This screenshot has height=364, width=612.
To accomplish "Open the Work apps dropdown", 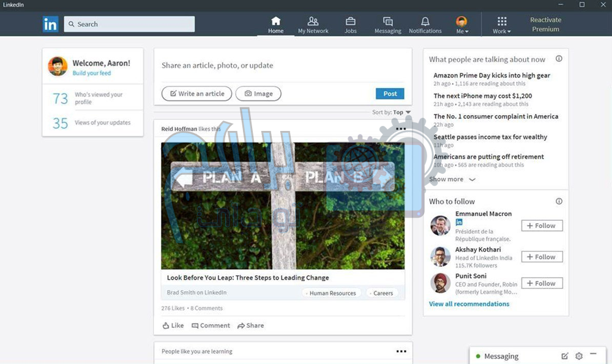I will [x=502, y=25].
